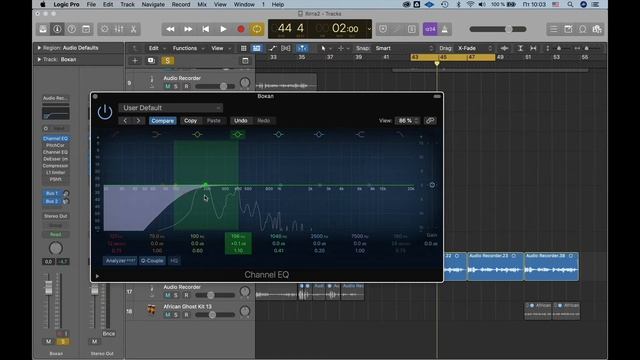This screenshot has height=360, width=640.
Task: Click the plug-in Link chain icon
Action: pyautogui.click(x=430, y=120)
